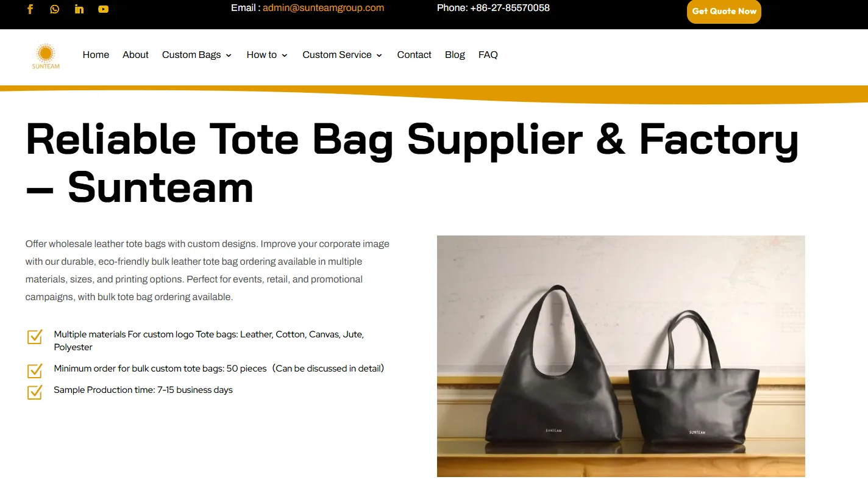Open the Facebook social icon
The width and height of the screenshot is (868, 485).
[x=30, y=9]
